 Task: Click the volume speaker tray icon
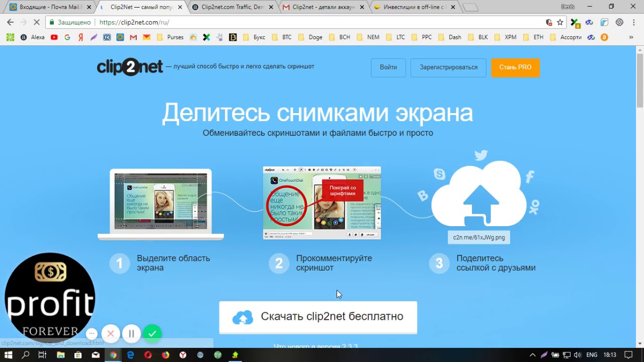click(577, 355)
